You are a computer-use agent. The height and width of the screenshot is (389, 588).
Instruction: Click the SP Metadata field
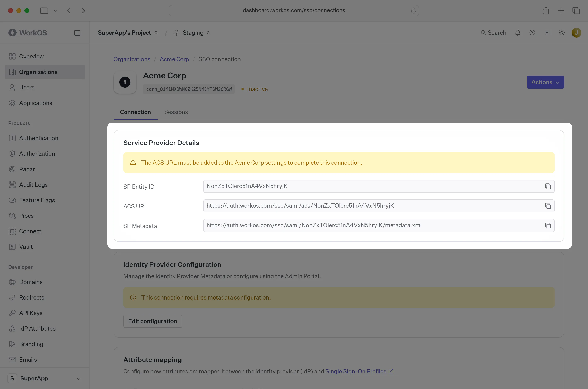[379, 226]
